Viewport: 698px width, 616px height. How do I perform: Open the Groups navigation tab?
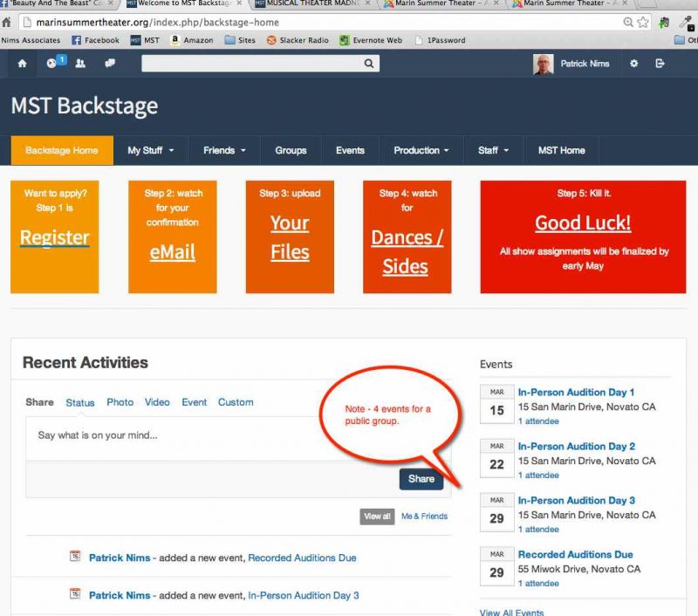coord(291,150)
